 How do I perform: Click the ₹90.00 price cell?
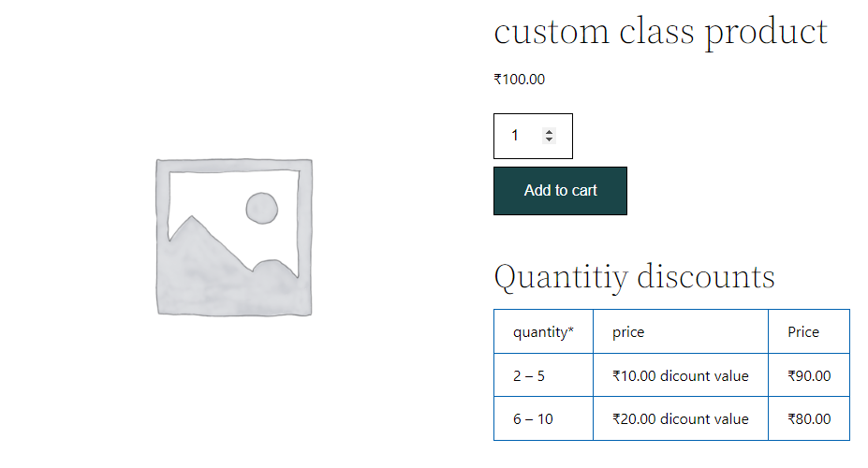[809, 375]
